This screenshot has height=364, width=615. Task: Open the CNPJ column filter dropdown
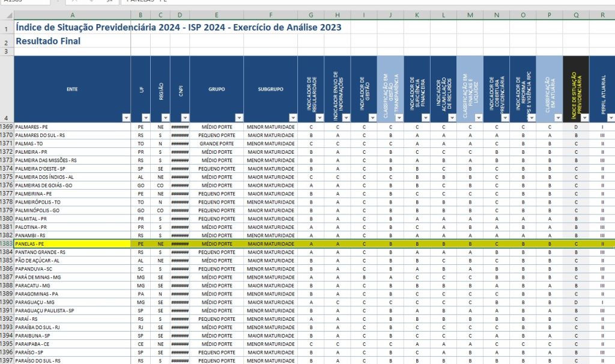point(184,118)
